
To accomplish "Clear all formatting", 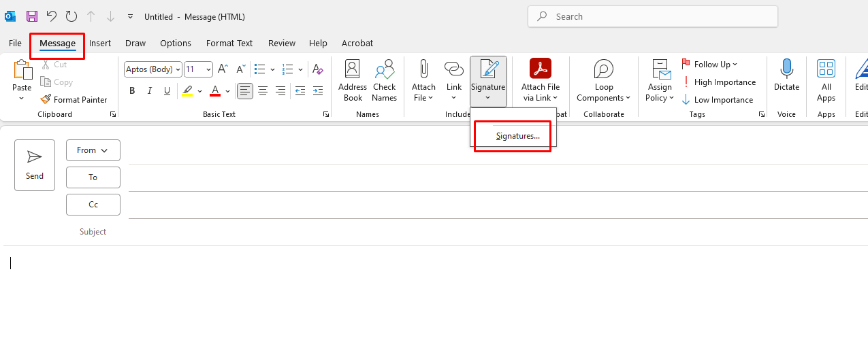I will coord(317,69).
